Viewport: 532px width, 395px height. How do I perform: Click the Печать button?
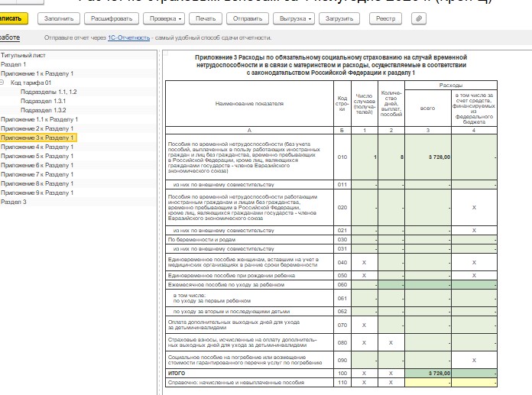tap(206, 18)
